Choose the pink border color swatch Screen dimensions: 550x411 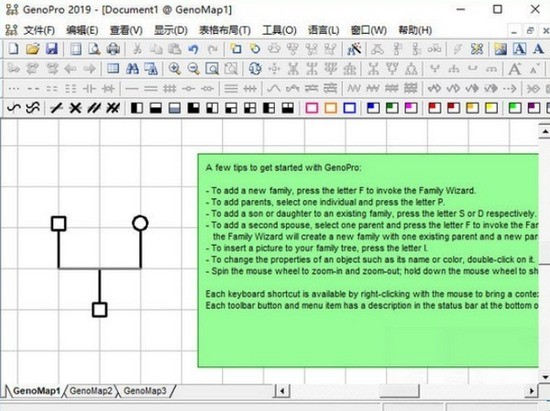click(311, 108)
